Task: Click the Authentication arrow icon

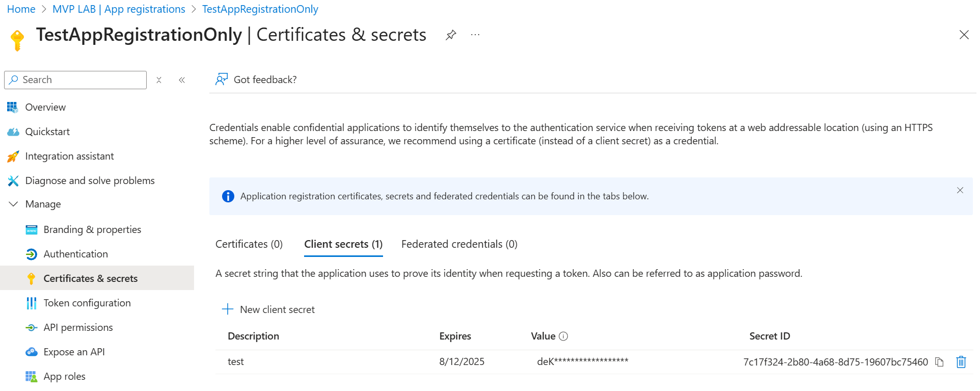Action: [x=32, y=254]
